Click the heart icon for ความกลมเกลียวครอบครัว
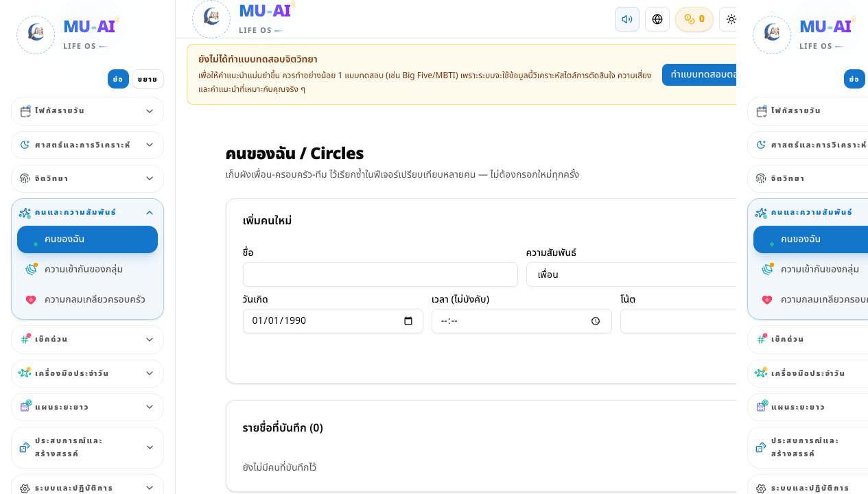 click(31, 300)
